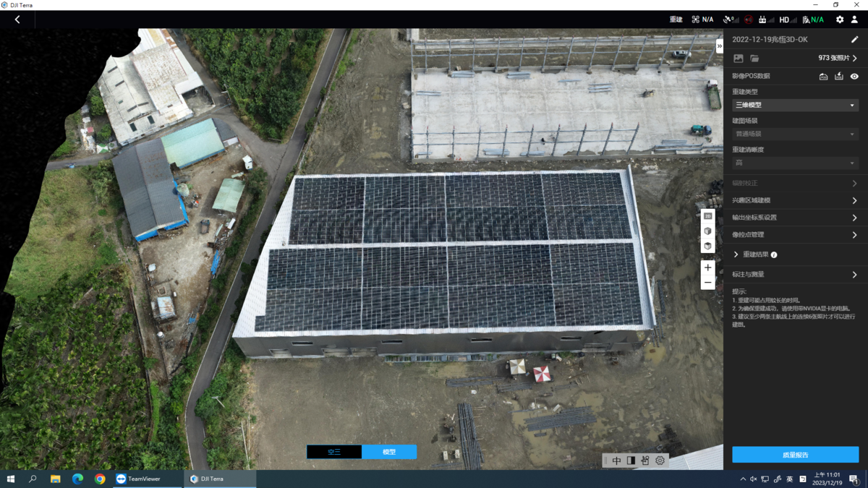The width and height of the screenshot is (868, 488).
Task: Open the 973 张照片 photo list
Action: pos(838,59)
